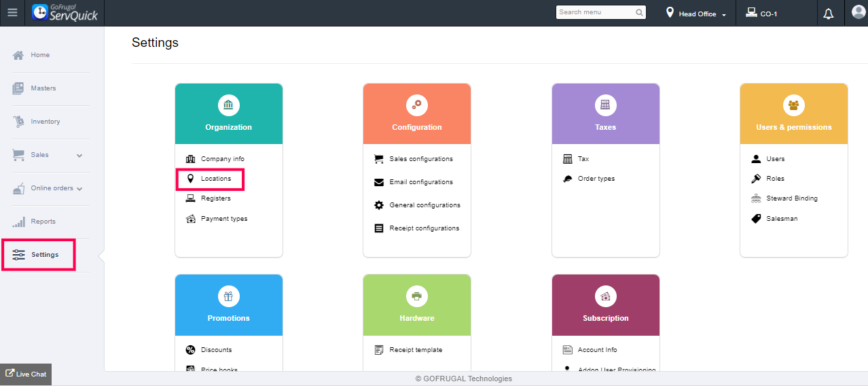868x386 pixels.
Task: Open the Users link
Action: 776,159
